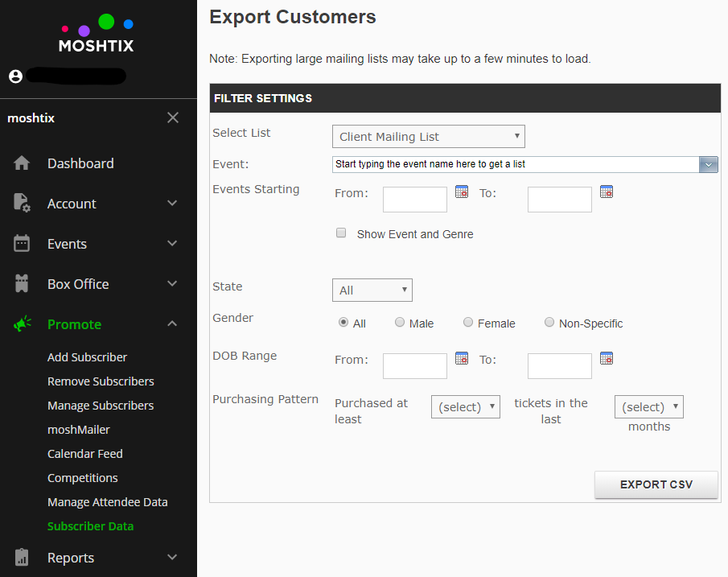
Task: Open the Calendar Feed link
Action: coord(85,454)
